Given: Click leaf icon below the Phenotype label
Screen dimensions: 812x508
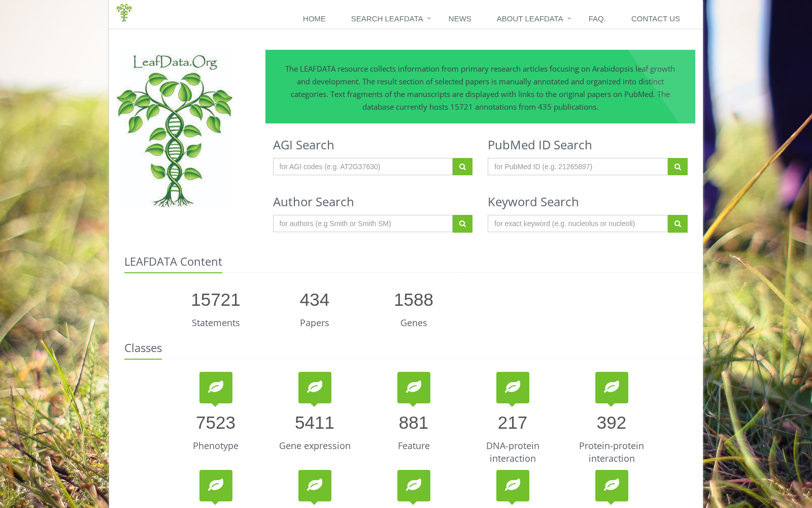Looking at the screenshot, I should coord(216,486).
